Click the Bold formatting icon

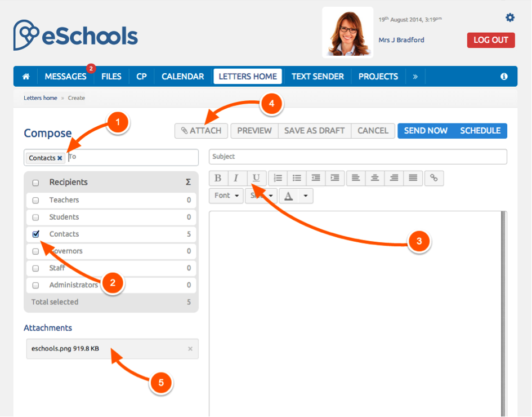[218, 178]
